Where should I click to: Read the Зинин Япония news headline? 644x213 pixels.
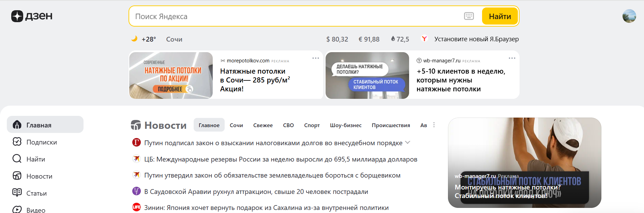(266, 208)
